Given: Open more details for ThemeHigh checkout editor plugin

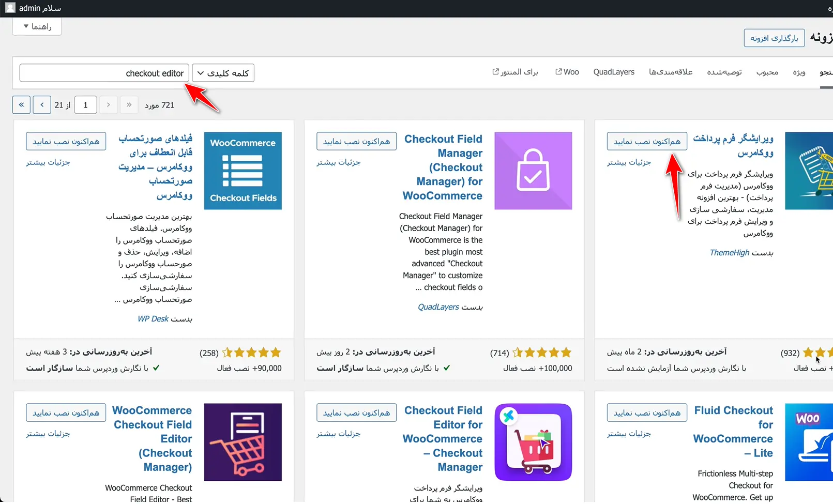Looking at the screenshot, I should [x=629, y=162].
